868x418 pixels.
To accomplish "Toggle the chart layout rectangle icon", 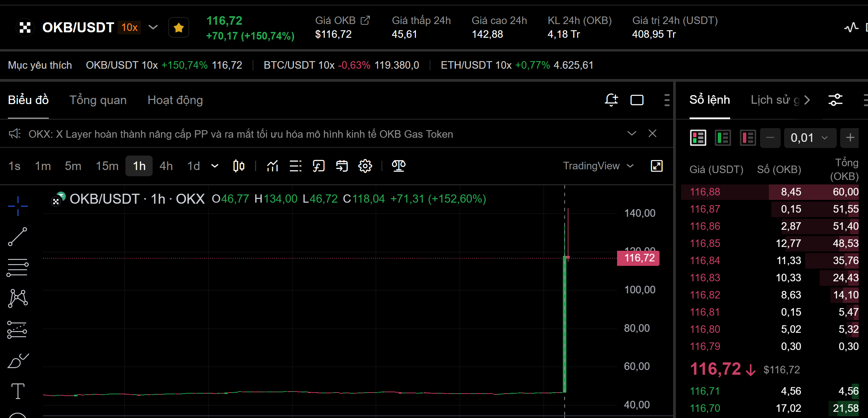I will pos(637,100).
